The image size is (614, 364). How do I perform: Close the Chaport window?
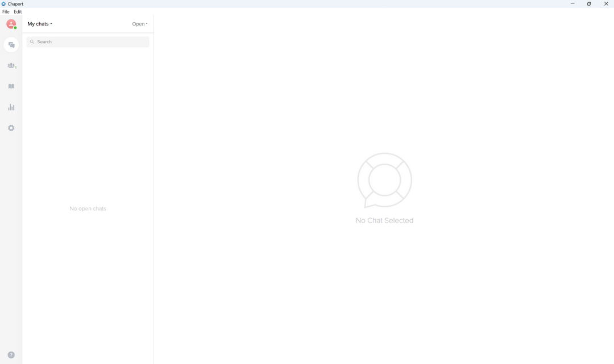(x=606, y=4)
